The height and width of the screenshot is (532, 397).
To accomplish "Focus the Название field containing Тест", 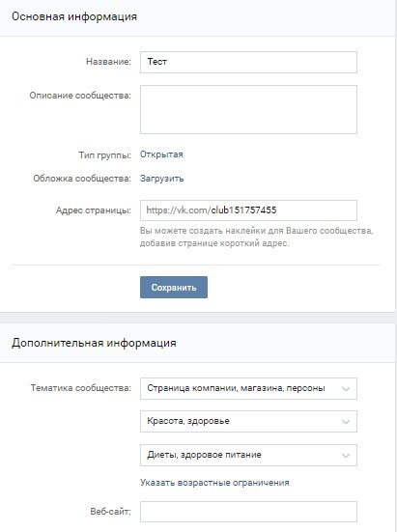I will [x=248, y=62].
